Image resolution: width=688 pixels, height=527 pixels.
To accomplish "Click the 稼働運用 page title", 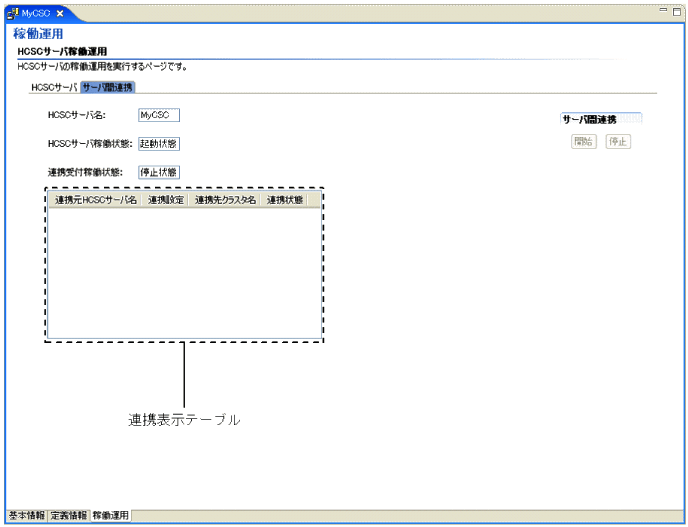I will pos(38,34).
